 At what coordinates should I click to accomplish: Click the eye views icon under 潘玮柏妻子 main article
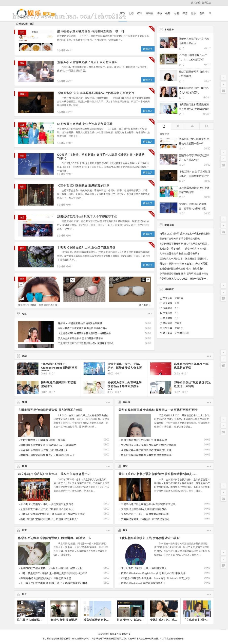coord(68,50)
